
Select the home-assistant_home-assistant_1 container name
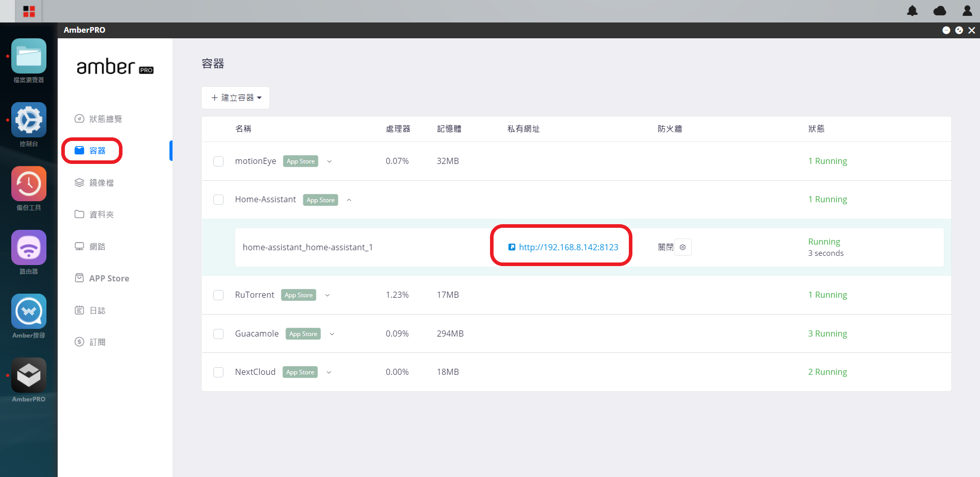[308, 247]
